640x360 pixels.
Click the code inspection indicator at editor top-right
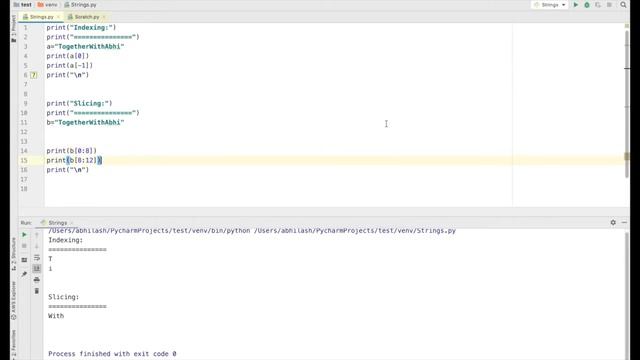coord(627,26)
